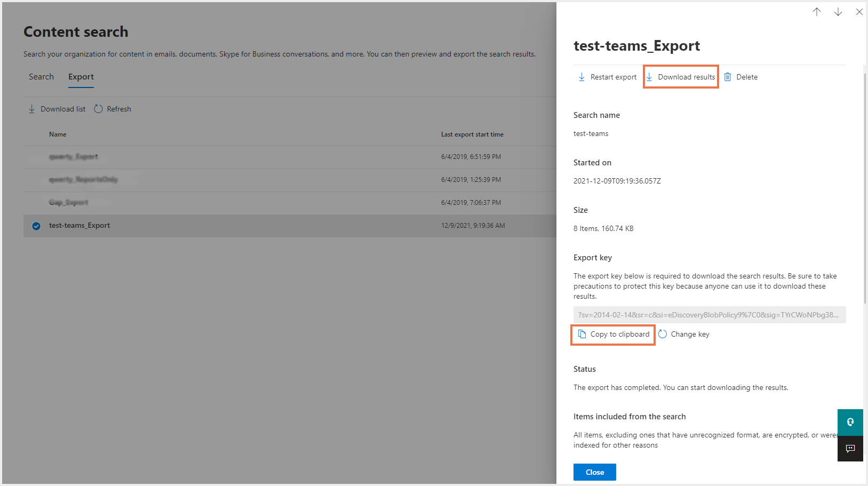The width and height of the screenshot is (868, 486).
Task: Go to previous item with up arrow
Action: [817, 12]
